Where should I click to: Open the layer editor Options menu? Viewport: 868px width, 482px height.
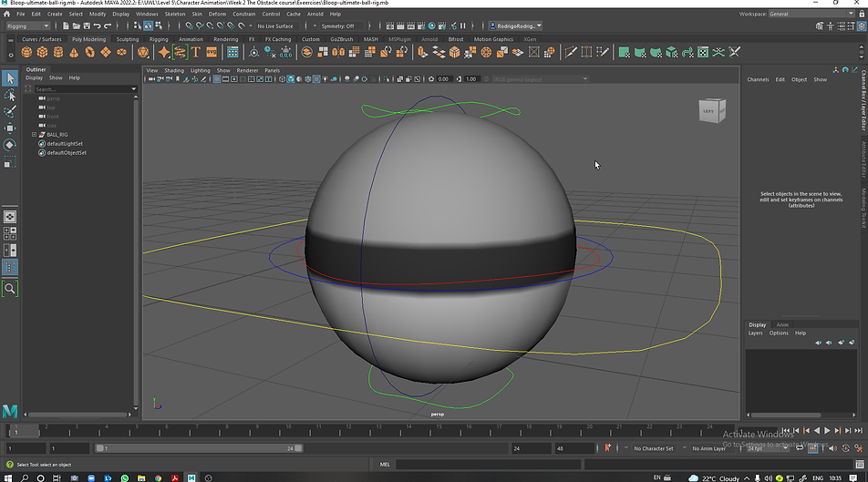pyautogui.click(x=779, y=333)
